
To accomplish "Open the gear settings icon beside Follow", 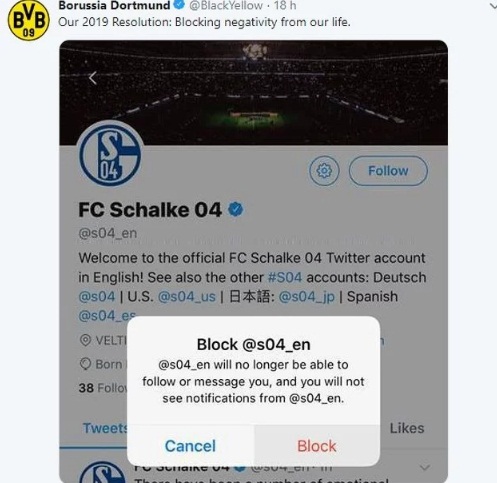I will tap(324, 171).
